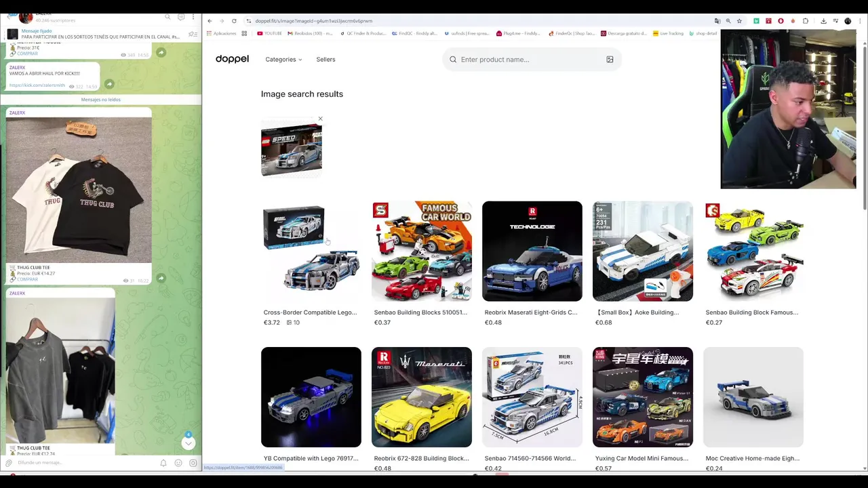Open the Telegram emoji picker
868x488 pixels.
click(178, 463)
